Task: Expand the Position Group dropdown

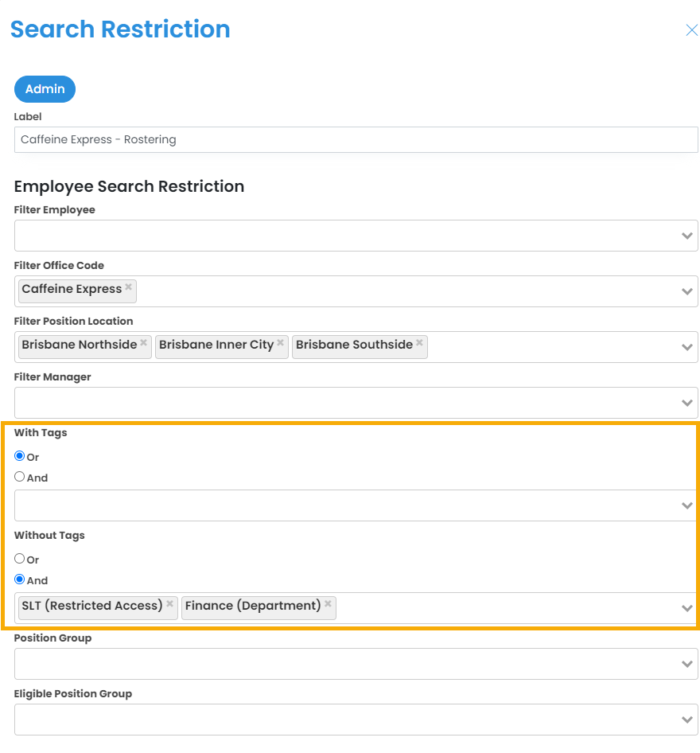Action: click(x=686, y=664)
